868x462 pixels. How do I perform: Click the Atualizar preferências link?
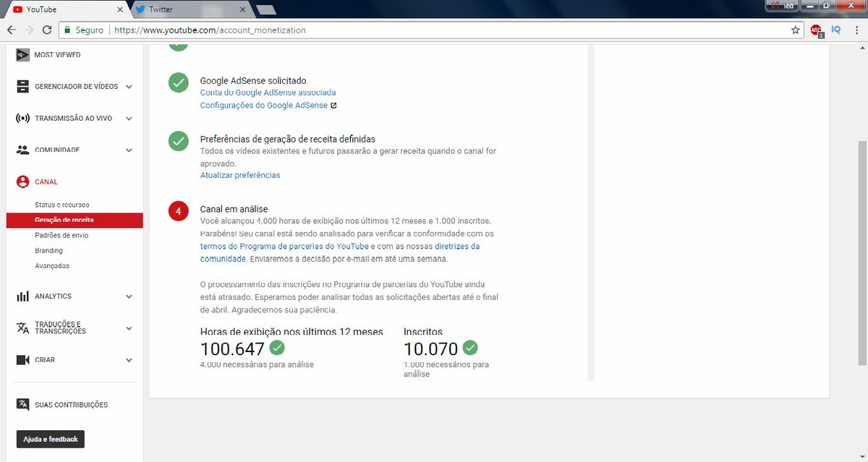[240, 175]
